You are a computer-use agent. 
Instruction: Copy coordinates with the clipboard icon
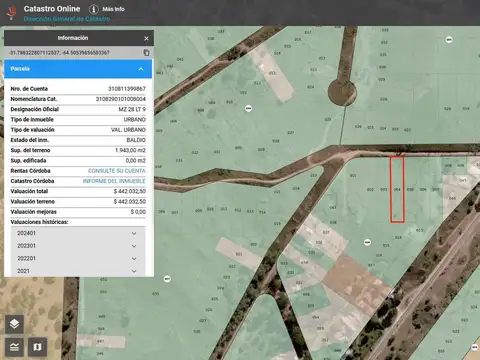[146, 53]
